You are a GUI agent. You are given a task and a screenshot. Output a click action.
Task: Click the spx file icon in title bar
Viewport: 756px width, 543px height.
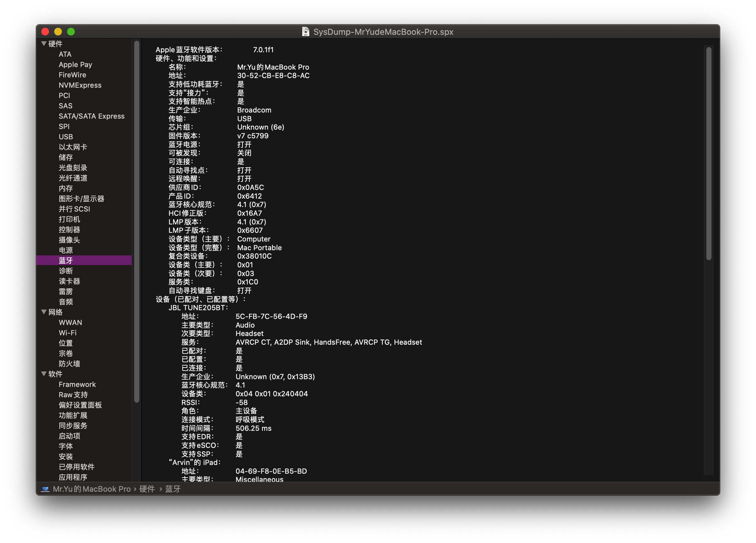(x=305, y=32)
